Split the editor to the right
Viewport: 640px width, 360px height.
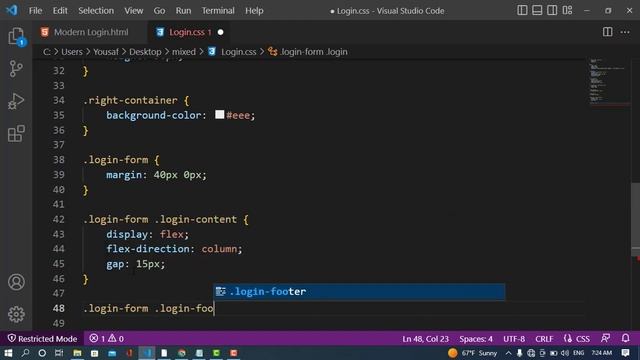607,32
